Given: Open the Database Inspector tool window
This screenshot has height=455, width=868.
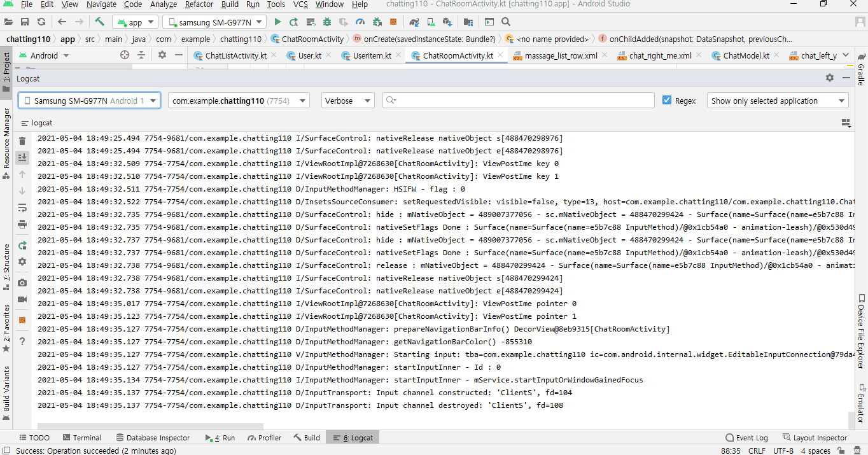Looking at the screenshot, I should [153, 438].
